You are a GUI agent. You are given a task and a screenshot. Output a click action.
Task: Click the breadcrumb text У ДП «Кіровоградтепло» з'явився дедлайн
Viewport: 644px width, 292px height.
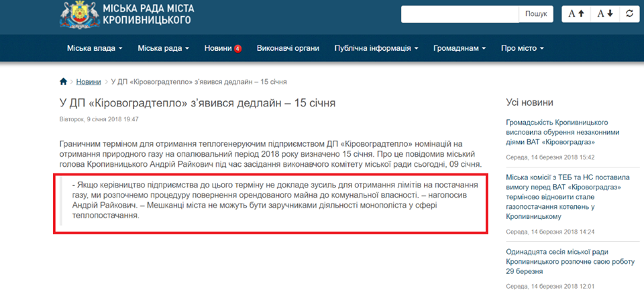click(x=199, y=82)
